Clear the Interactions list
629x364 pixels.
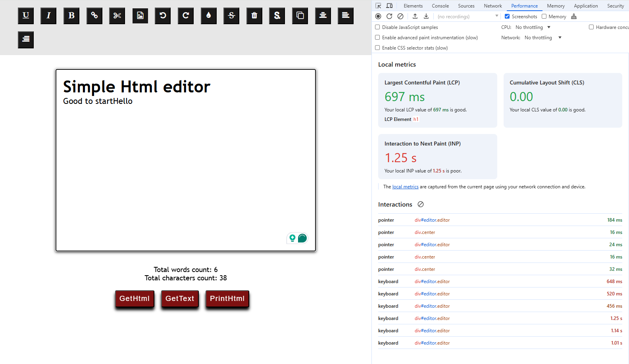point(421,204)
